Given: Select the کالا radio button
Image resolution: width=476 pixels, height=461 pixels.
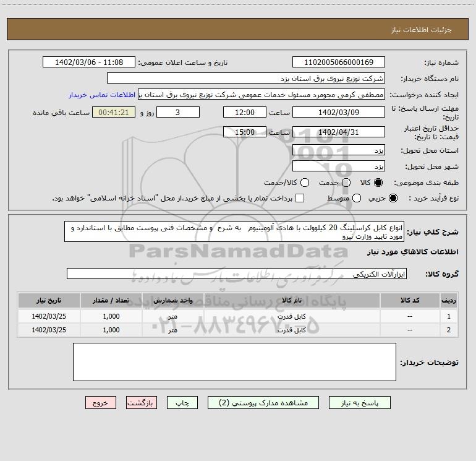Looking at the screenshot, I should tap(378, 183).
